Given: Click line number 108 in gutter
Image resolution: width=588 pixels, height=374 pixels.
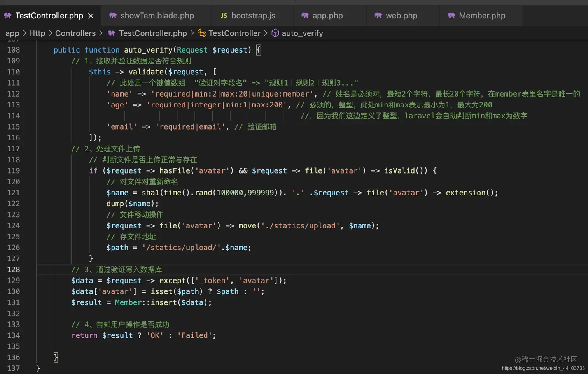Looking at the screenshot, I should [x=13, y=50].
